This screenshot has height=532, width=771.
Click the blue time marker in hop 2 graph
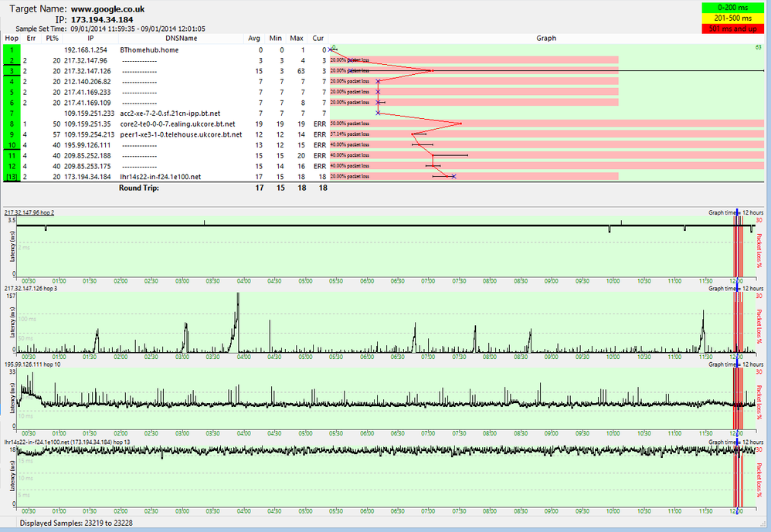(x=737, y=243)
